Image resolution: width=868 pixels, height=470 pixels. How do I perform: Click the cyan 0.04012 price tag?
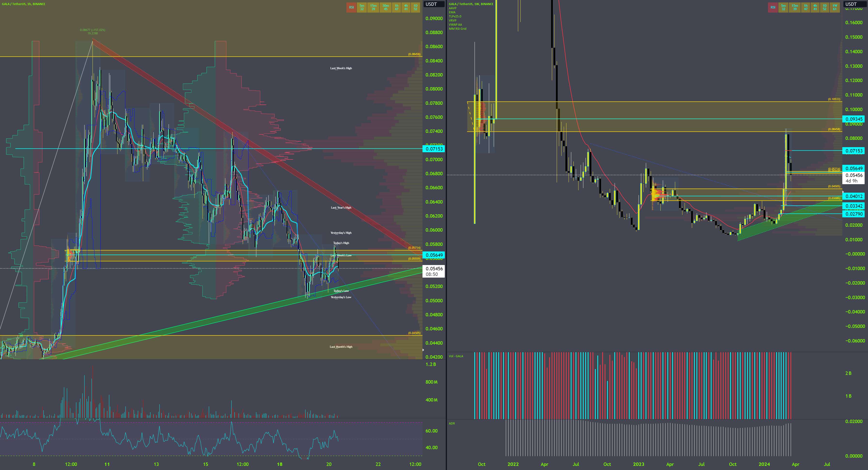tap(853, 196)
